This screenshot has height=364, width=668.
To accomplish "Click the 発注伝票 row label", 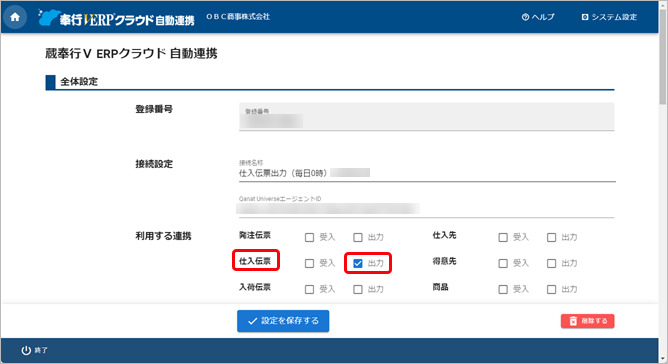I will (255, 235).
